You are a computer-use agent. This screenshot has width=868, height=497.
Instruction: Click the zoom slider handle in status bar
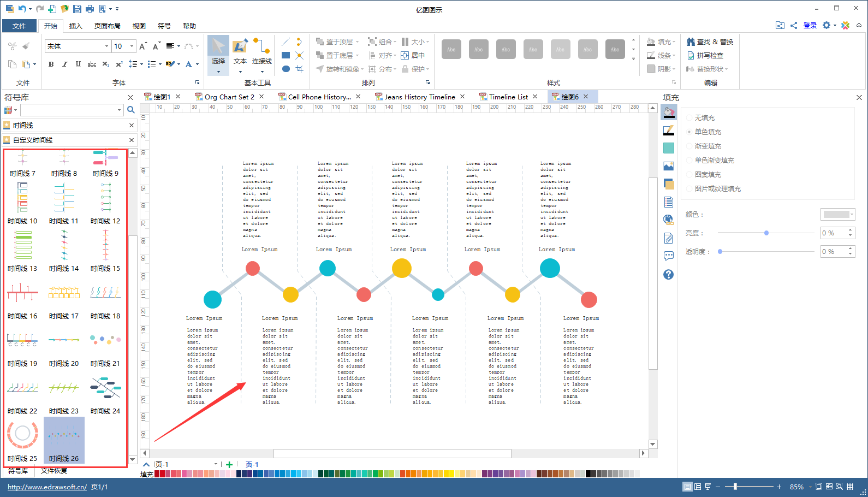click(735, 487)
